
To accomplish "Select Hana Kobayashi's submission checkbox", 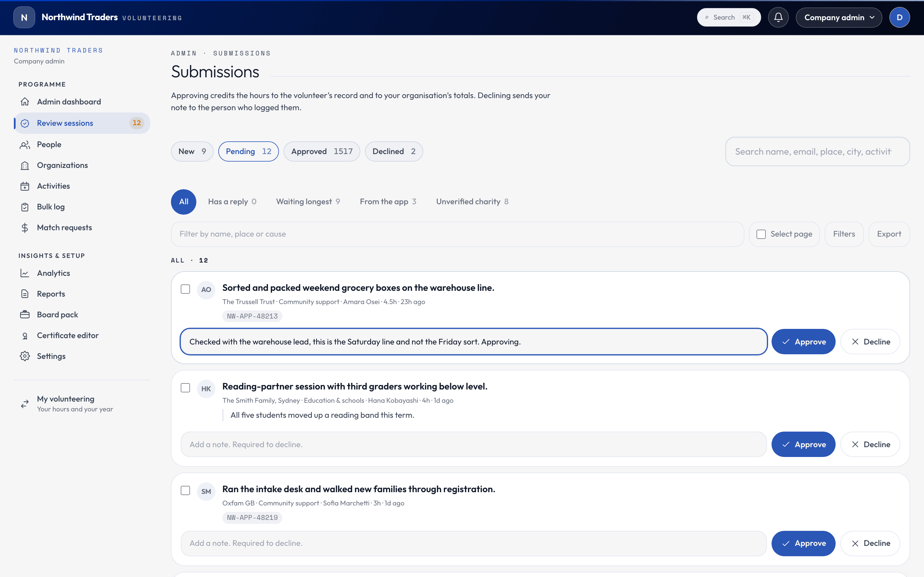I will click(185, 388).
